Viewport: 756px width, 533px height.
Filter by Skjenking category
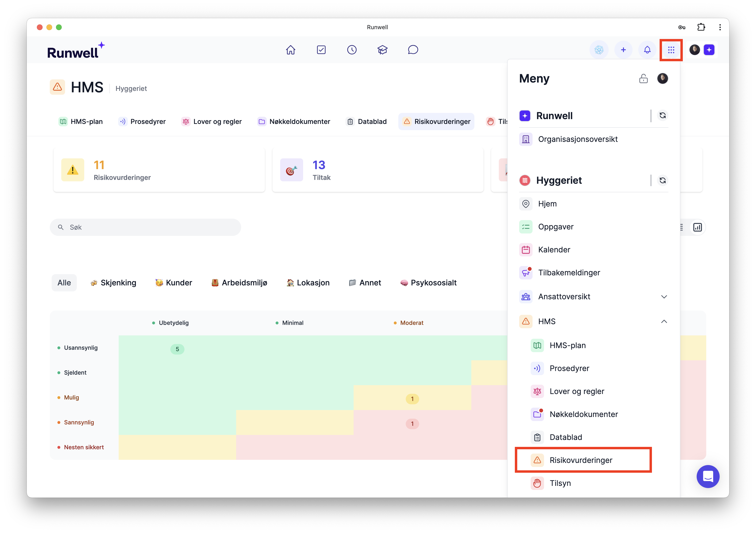[113, 283]
